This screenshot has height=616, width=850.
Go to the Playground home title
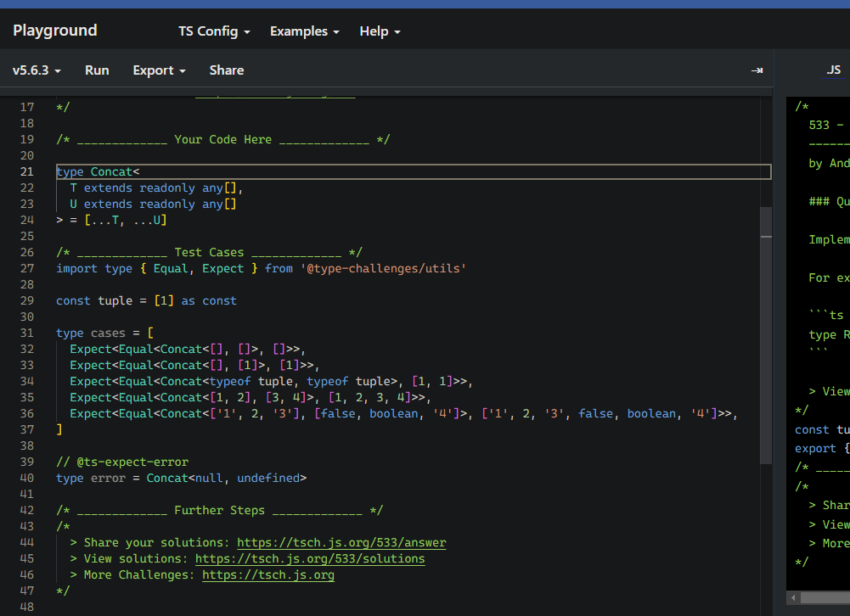[55, 31]
